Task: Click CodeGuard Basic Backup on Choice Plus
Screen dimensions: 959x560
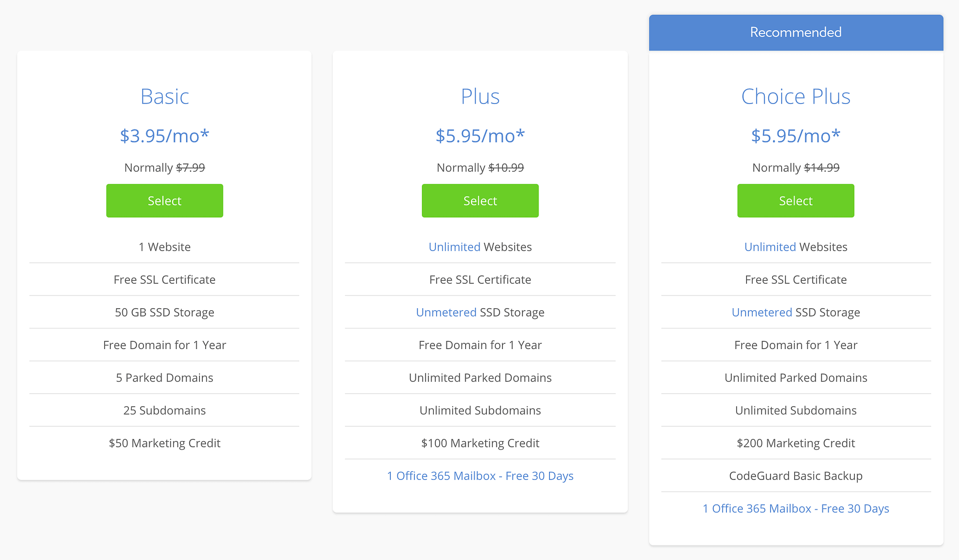Action: pos(795,475)
